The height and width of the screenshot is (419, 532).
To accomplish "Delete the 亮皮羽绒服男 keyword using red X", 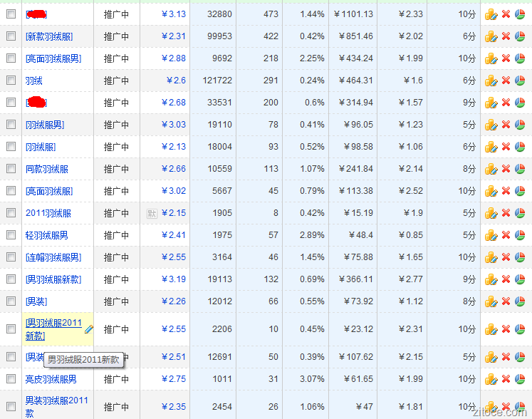I will 506,379.
